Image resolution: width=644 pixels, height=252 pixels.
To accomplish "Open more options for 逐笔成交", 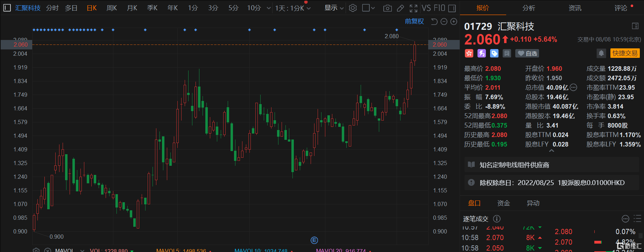I will coord(625,219).
